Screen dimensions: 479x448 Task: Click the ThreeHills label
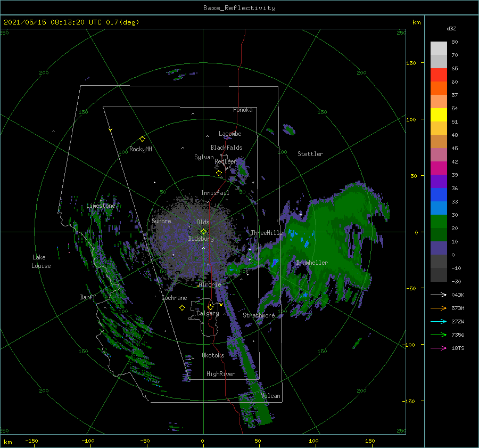click(267, 233)
